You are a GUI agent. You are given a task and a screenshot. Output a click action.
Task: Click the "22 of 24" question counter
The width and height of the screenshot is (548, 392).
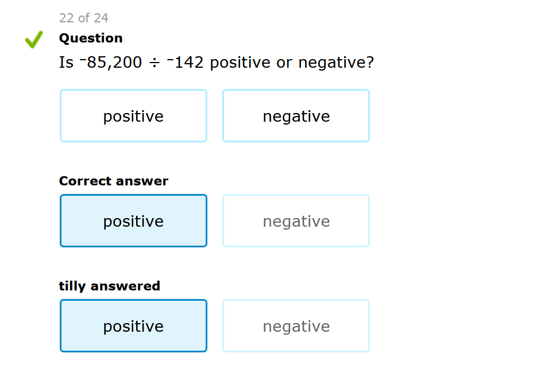83,18
